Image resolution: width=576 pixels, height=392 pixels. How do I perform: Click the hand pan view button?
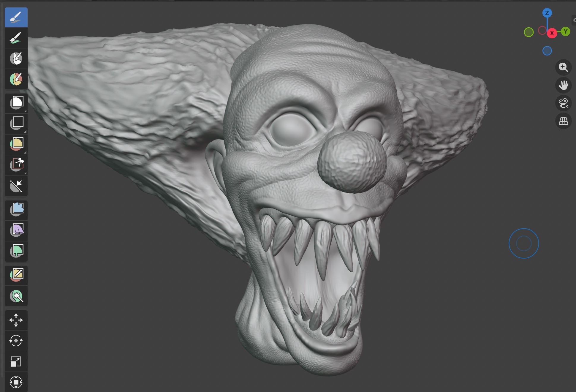point(563,85)
